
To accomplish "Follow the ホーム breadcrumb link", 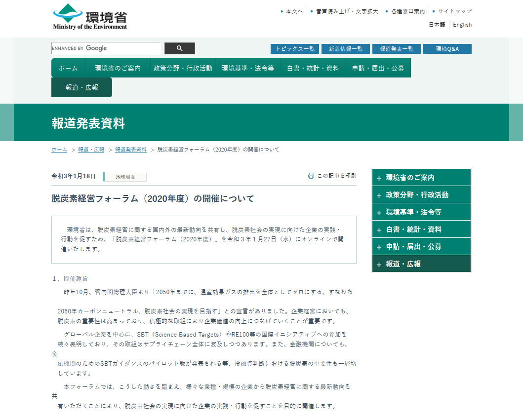I will (58, 149).
